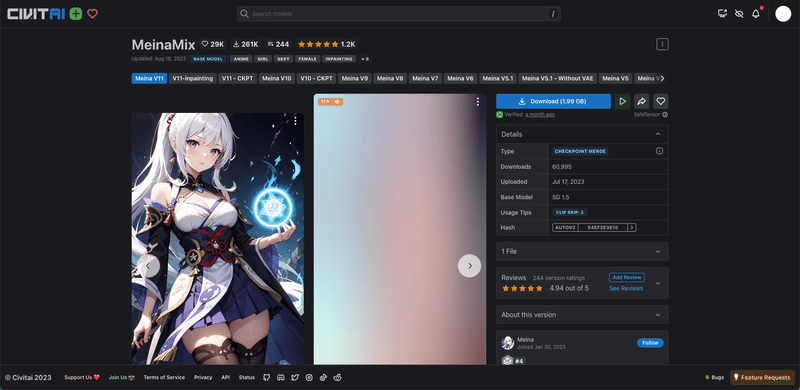
Task: Click the green plus upload icon
Action: [x=76, y=14]
